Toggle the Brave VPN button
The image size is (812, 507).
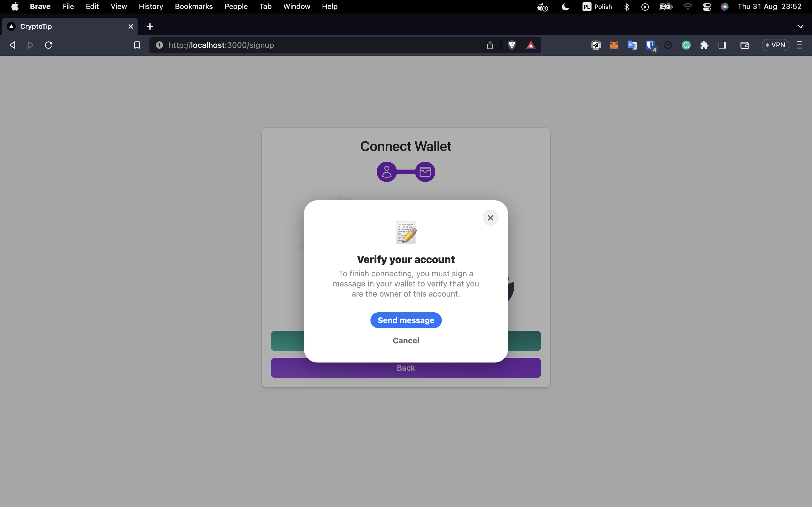pyautogui.click(x=775, y=45)
